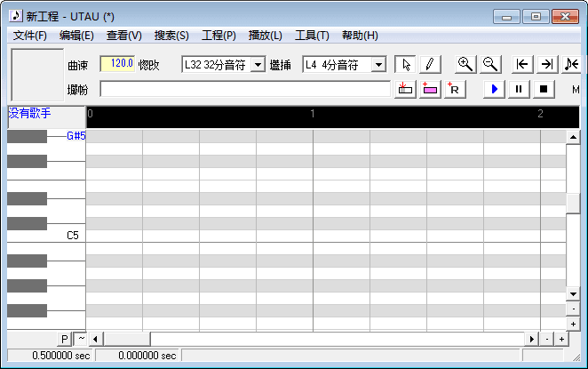Select the arrow pointer tool
The height and width of the screenshot is (369, 588).
click(405, 64)
